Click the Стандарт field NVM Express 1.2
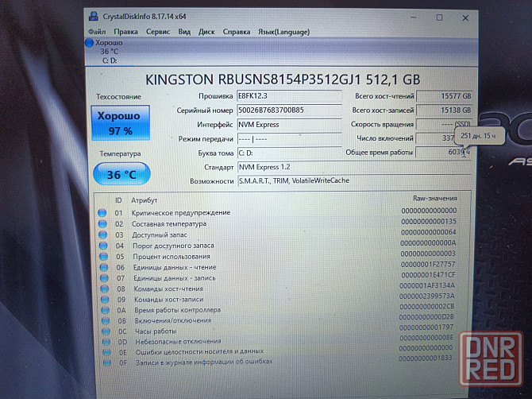The image size is (532, 399). tap(354, 167)
